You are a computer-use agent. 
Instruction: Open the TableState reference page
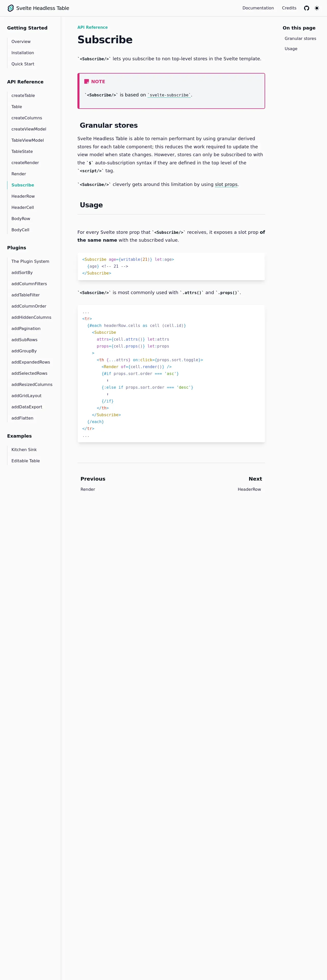(22, 151)
